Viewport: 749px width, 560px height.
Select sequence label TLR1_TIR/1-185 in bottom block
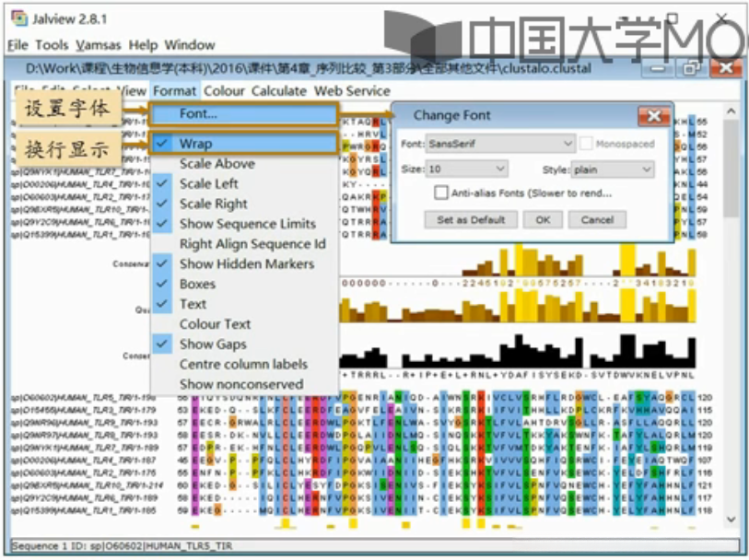(84, 511)
